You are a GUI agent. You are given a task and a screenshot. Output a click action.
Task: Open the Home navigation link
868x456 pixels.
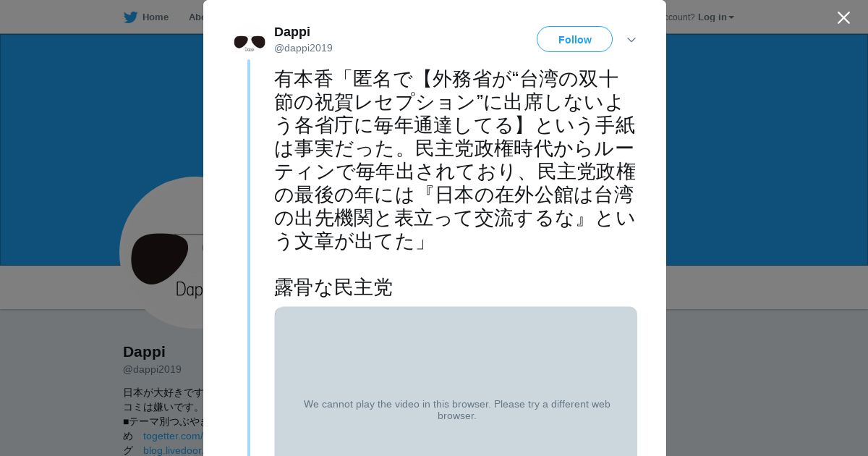tap(155, 17)
